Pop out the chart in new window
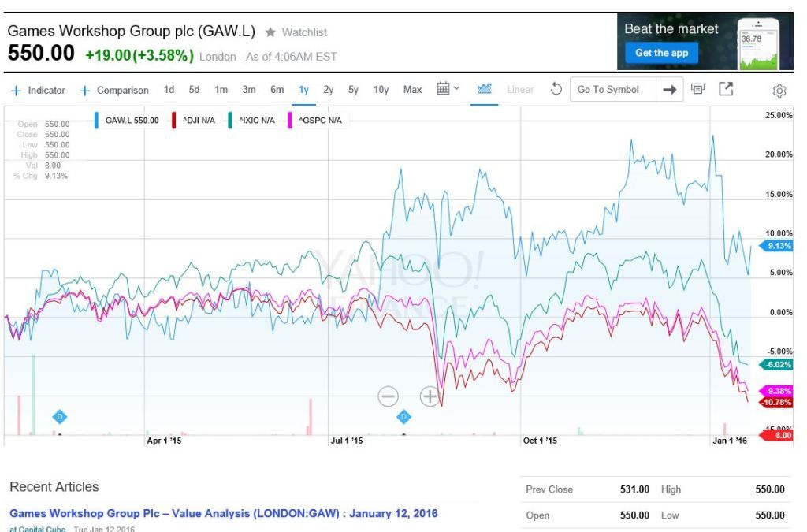The image size is (807, 532). tap(726, 89)
